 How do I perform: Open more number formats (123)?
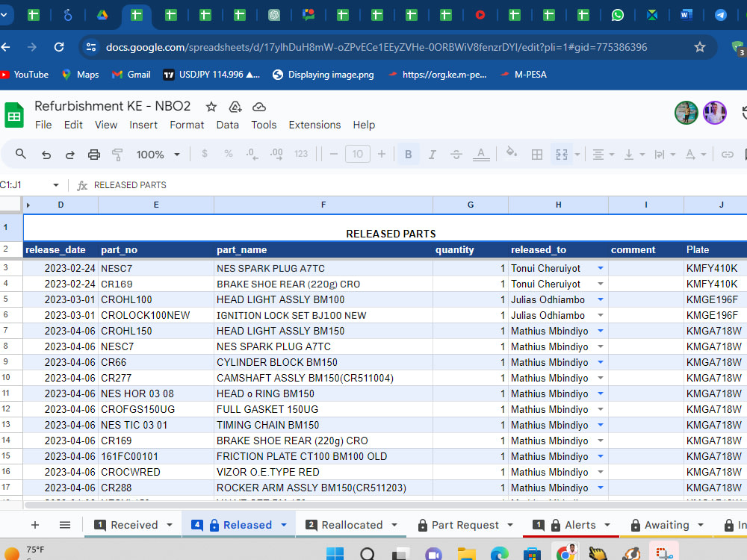click(x=300, y=154)
